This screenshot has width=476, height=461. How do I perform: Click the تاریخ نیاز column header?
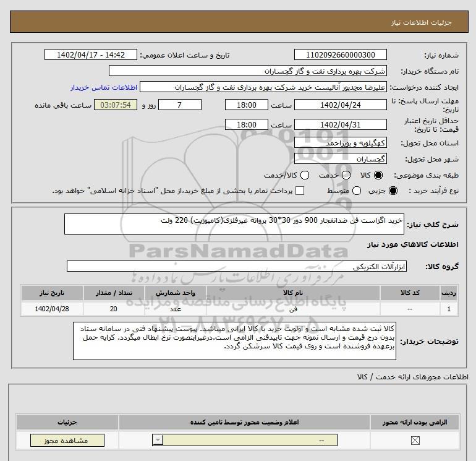click(x=52, y=293)
